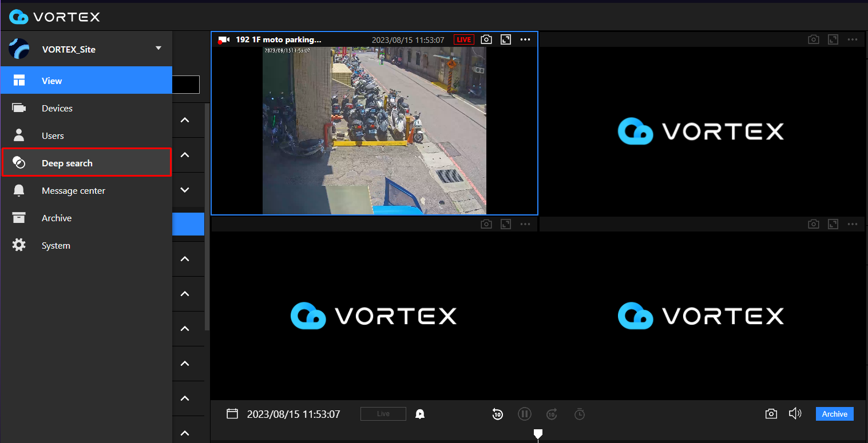The height and width of the screenshot is (443, 868).
Task: Open three-dot options for moto parking camera
Action: 525,39
